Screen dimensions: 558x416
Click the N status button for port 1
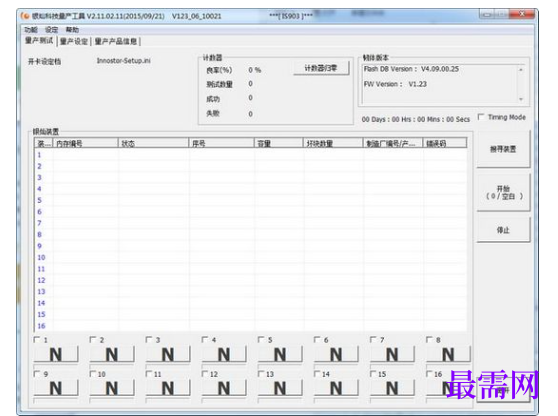[x=56, y=354]
